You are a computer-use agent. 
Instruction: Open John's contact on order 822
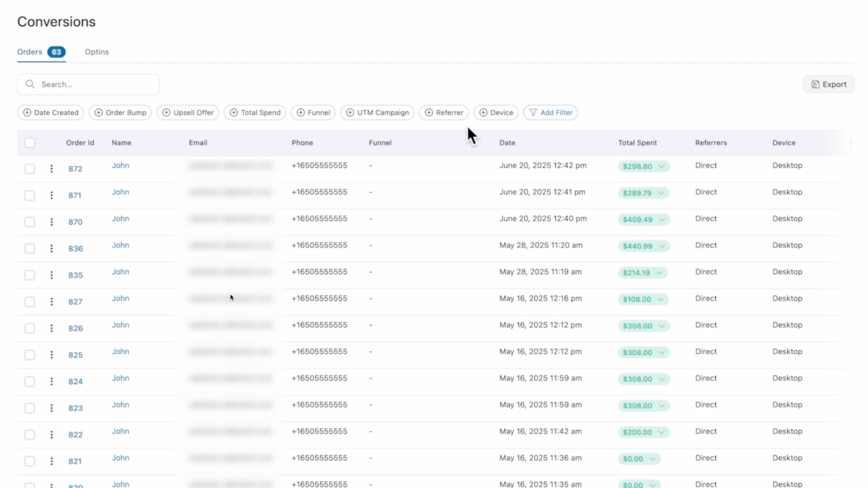[x=120, y=431]
